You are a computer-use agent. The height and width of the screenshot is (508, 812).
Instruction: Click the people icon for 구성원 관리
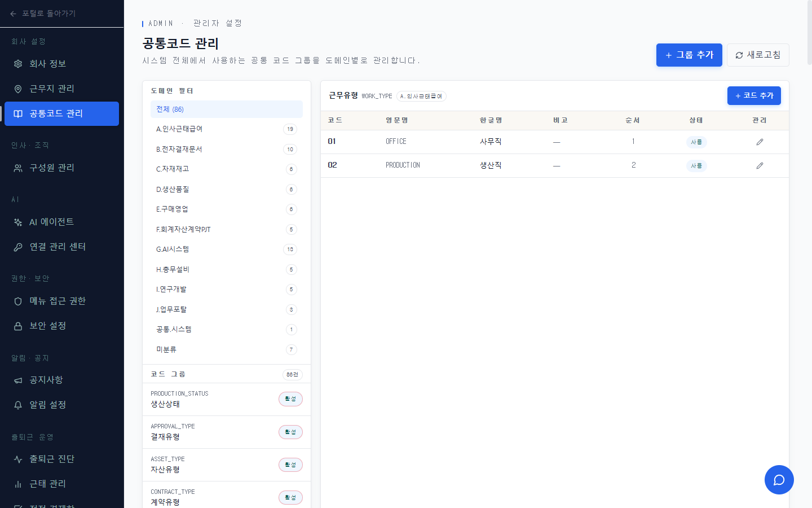tap(18, 168)
